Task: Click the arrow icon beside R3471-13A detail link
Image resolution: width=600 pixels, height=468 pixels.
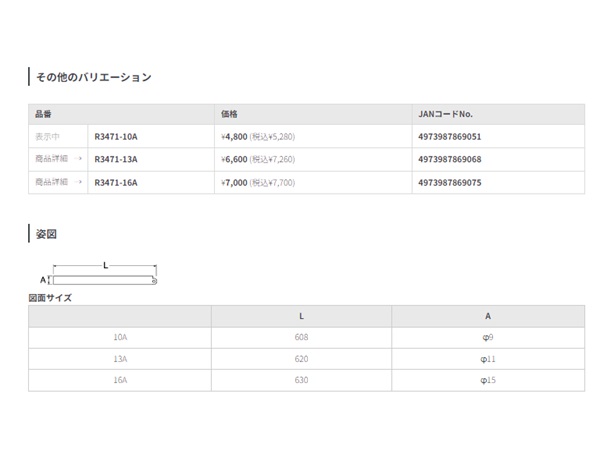Action: tap(78, 158)
